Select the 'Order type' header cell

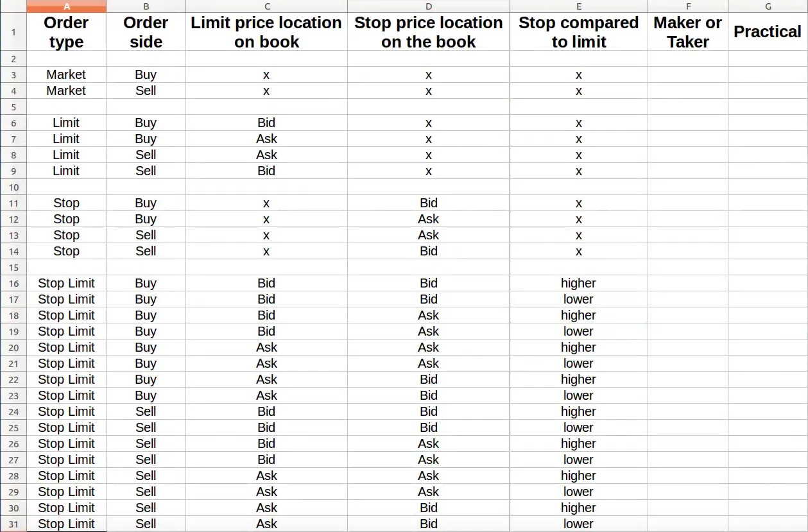point(66,32)
